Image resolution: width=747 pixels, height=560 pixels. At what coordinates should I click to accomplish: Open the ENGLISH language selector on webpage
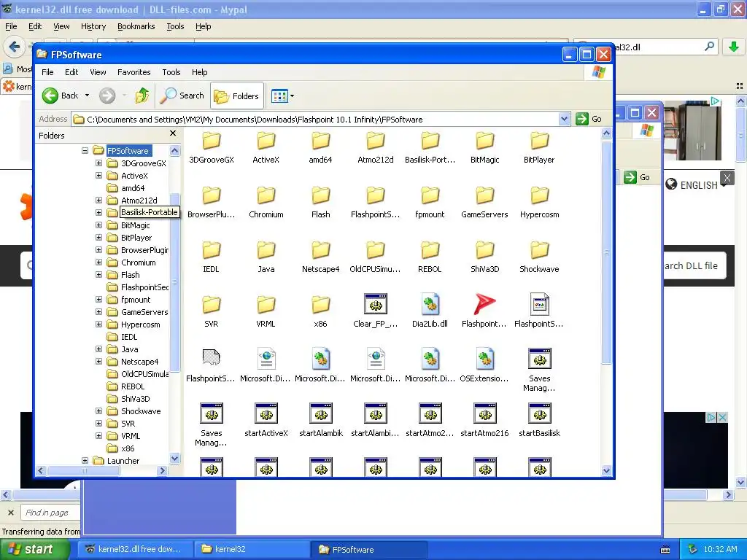(696, 184)
